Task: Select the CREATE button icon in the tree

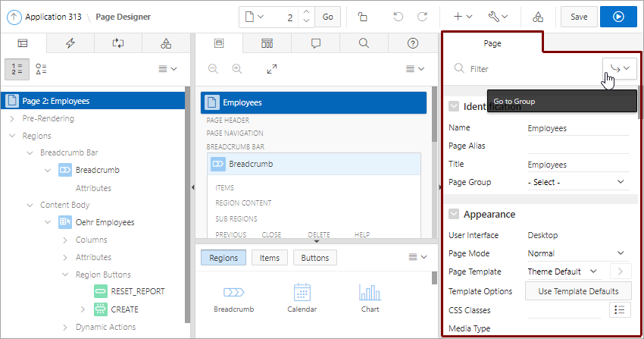Action: tap(101, 309)
